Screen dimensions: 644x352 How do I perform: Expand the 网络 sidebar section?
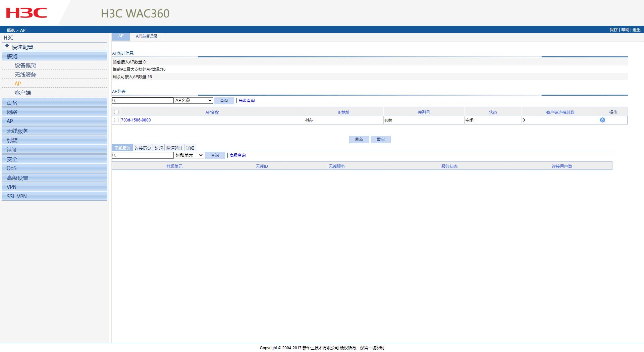(54, 112)
